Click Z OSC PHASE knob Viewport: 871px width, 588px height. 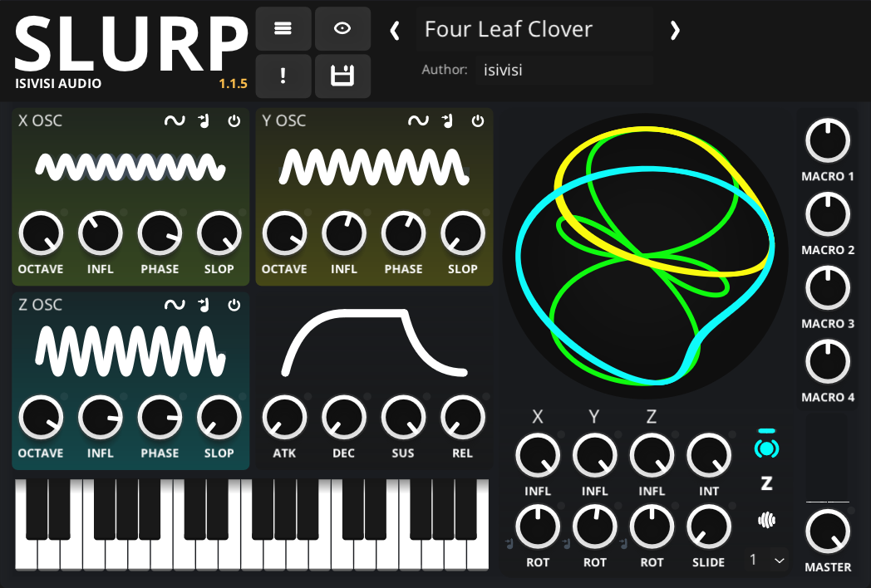pyautogui.click(x=160, y=418)
